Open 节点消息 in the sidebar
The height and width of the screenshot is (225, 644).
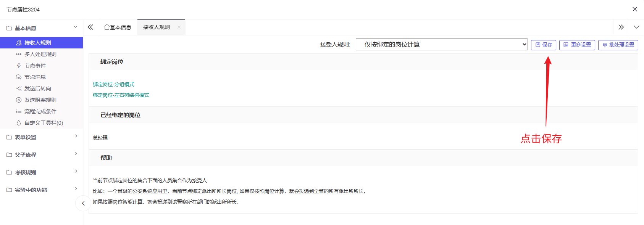(41, 77)
